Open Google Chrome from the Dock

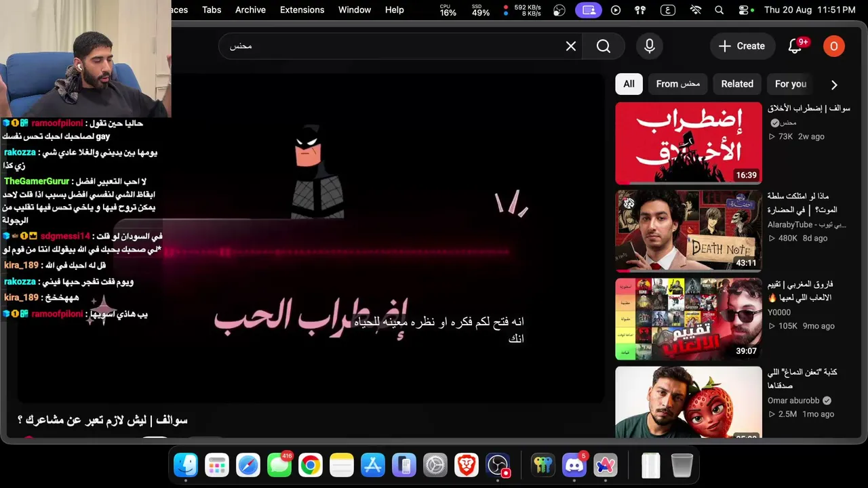click(x=311, y=465)
